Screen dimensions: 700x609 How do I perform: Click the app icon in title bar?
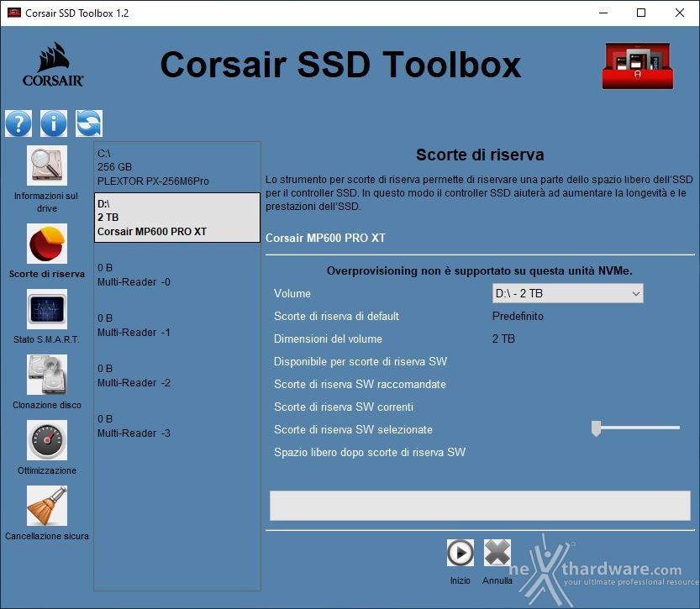[x=14, y=13]
